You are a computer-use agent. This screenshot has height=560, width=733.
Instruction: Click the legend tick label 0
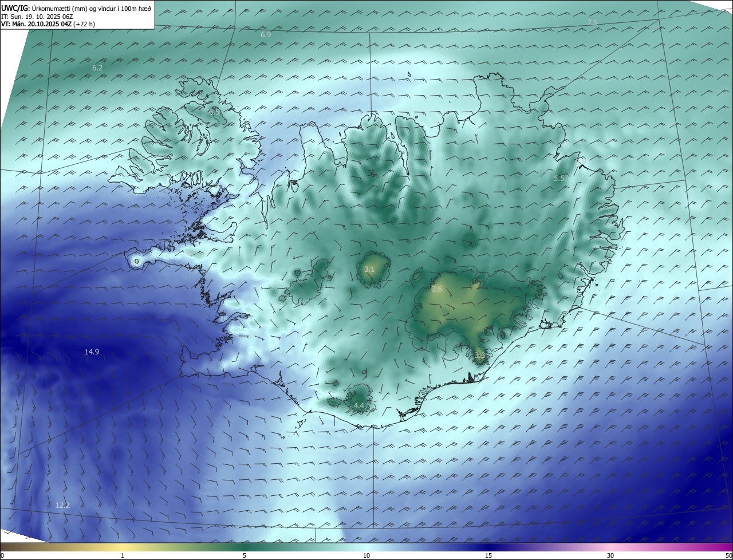2,555
